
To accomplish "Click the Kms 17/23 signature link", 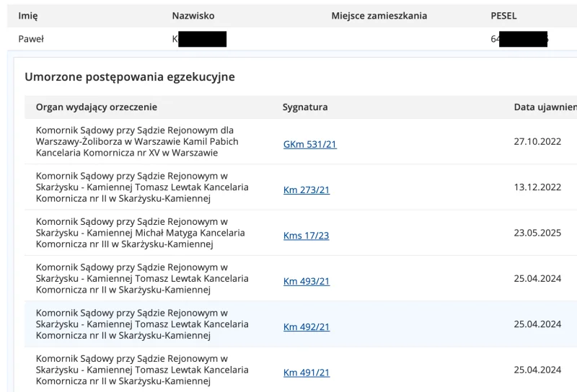I will pyautogui.click(x=306, y=236).
